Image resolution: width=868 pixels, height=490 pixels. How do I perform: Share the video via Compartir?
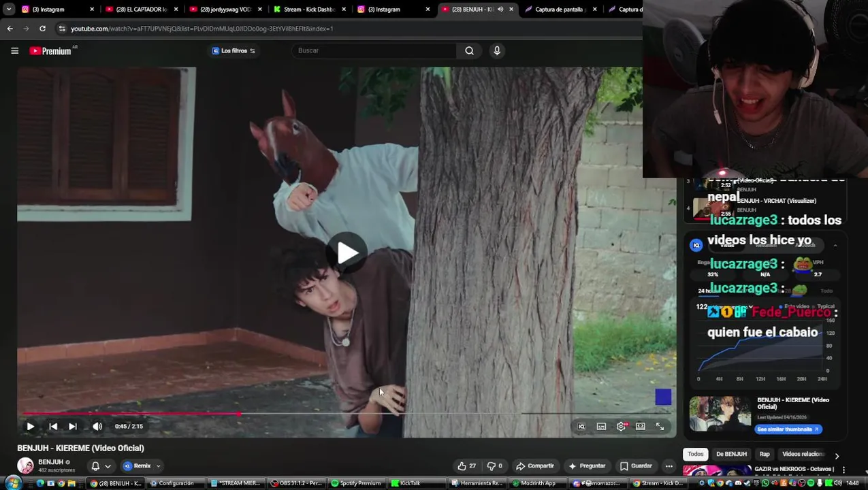[x=535, y=466]
